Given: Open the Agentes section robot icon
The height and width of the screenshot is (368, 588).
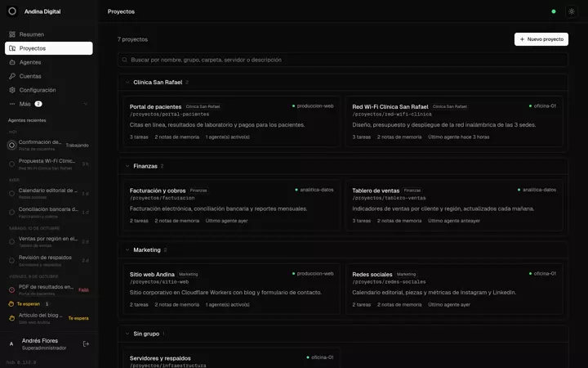Looking at the screenshot, I should (12, 62).
